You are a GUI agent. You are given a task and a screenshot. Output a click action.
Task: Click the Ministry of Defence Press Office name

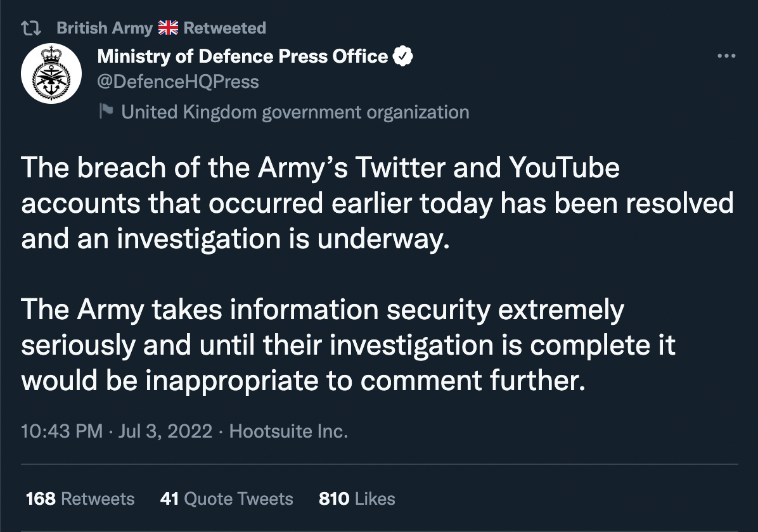click(x=242, y=56)
